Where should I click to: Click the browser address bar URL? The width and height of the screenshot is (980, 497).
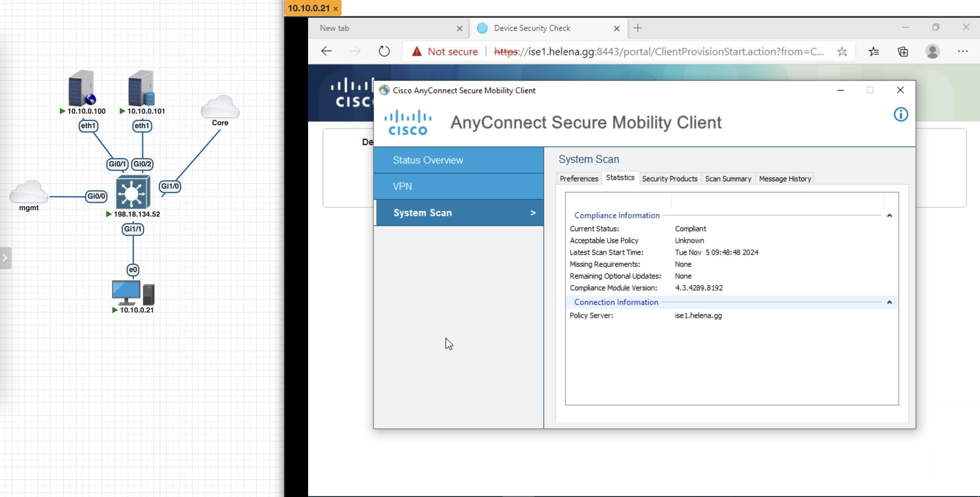pyautogui.click(x=658, y=51)
